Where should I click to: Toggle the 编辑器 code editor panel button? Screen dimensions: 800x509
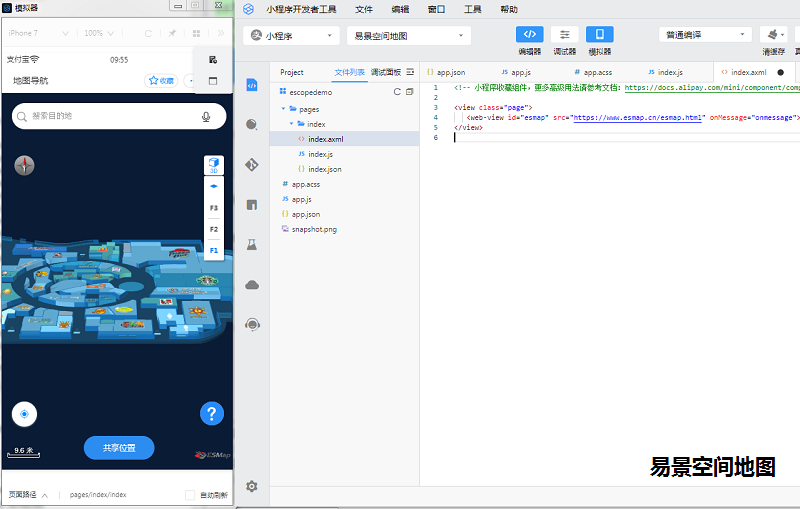pyautogui.click(x=530, y=35)
